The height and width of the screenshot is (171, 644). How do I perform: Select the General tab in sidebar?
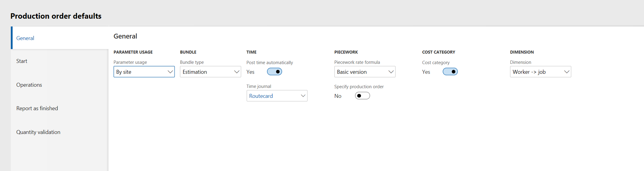pyautogui.click(x=25, y=38)
